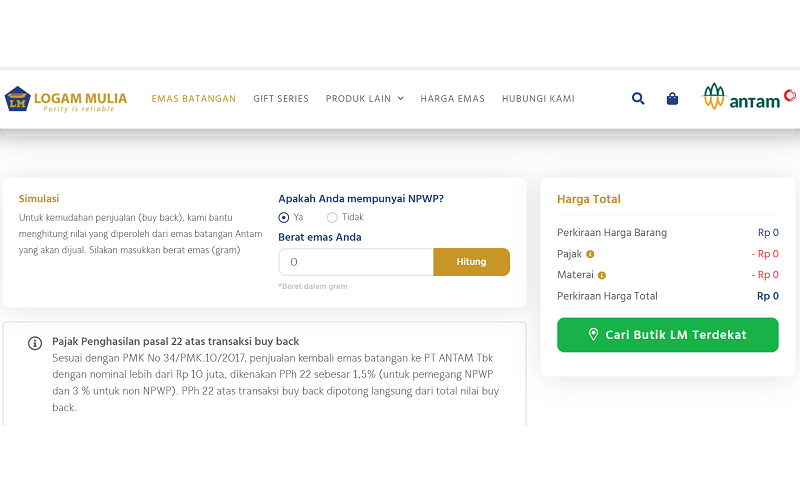
Task: Click the chevron arrow beside Produk Lain
Action: 401,99
